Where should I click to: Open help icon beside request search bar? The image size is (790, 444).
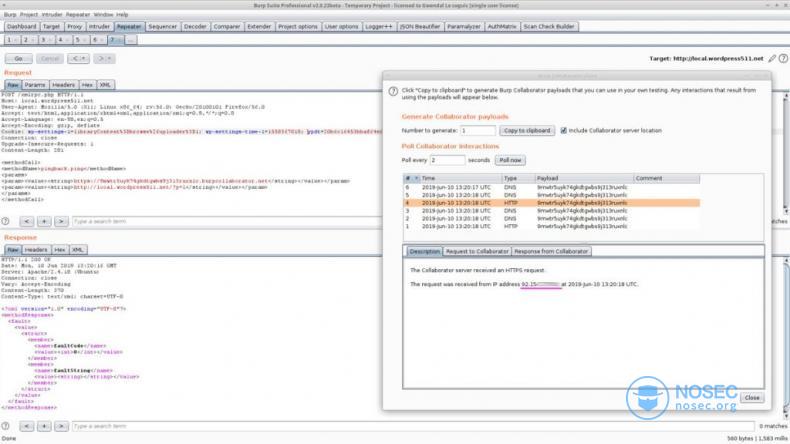[6, 221]
